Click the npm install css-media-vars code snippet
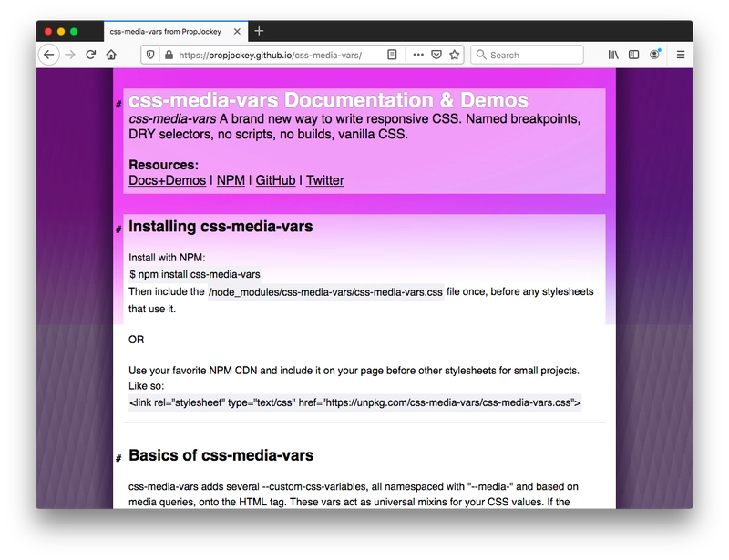This screenshot has height=560, width=729. [195, 274]
